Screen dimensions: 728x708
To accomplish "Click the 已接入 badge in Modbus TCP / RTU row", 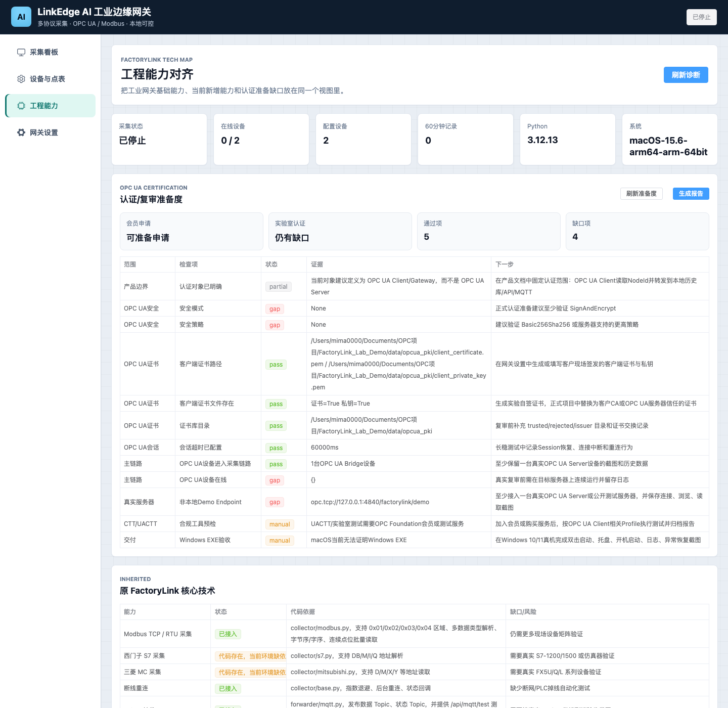I will (x=228, y=634).
